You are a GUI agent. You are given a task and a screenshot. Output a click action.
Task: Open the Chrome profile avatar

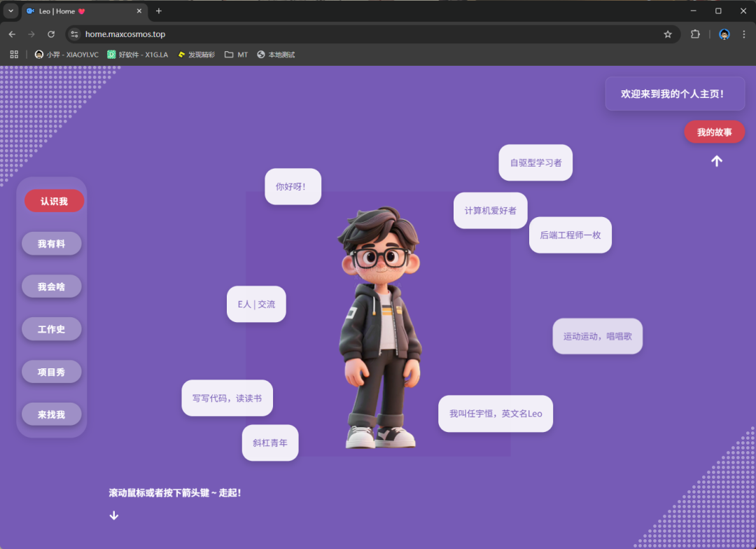pyautogui.click(x=724, y=34)
